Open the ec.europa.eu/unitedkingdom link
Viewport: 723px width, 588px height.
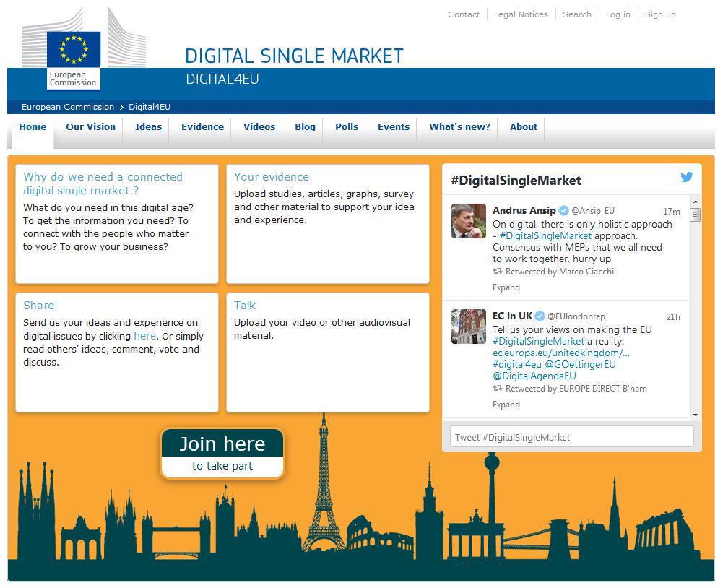tap(560, 353)
